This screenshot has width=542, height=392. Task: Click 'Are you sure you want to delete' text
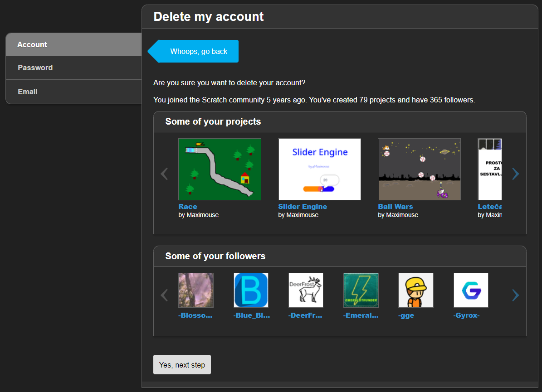pyautogui.click(x=229, y=83)
